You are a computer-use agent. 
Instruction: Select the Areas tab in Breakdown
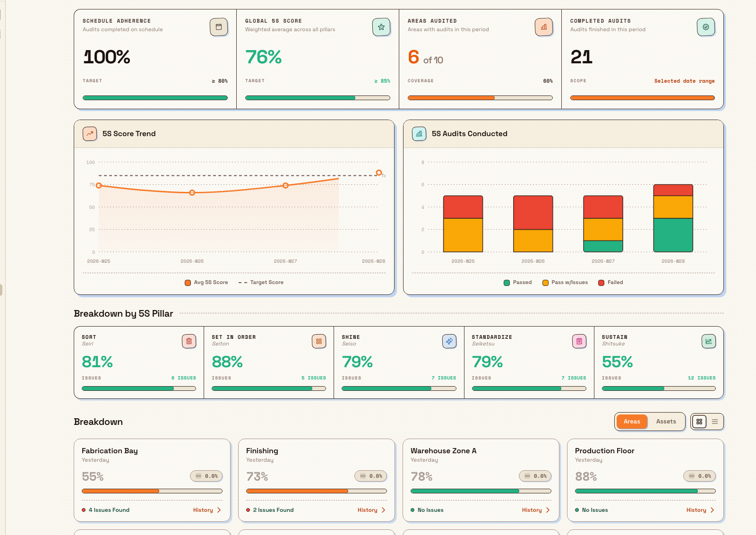click(632, 422)
